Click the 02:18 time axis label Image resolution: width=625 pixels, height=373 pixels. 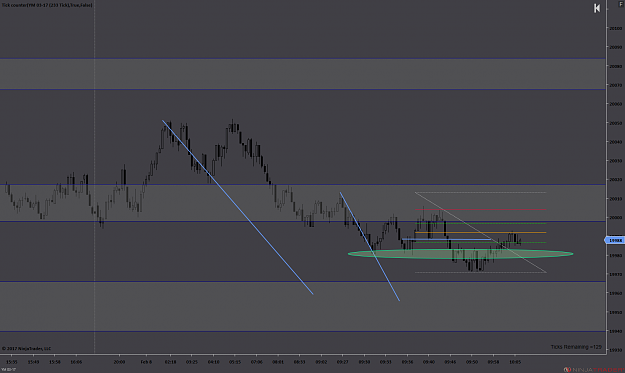point(170,362)
